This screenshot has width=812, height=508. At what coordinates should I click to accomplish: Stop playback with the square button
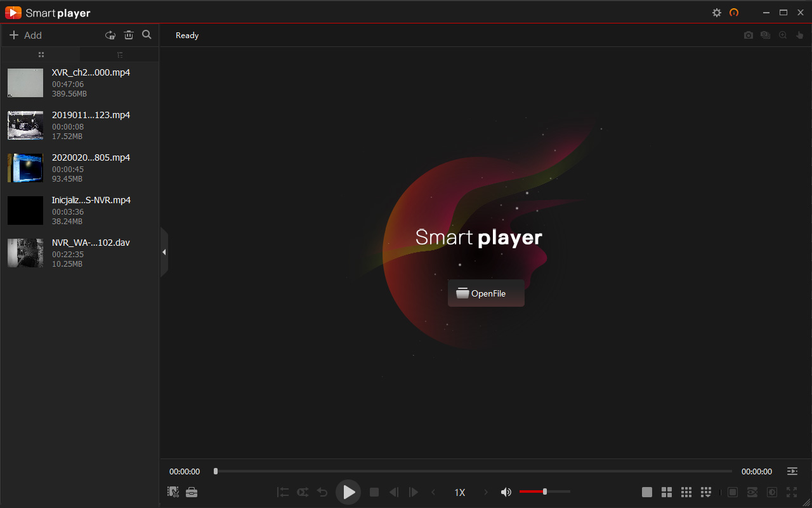[x=374, y=492]
